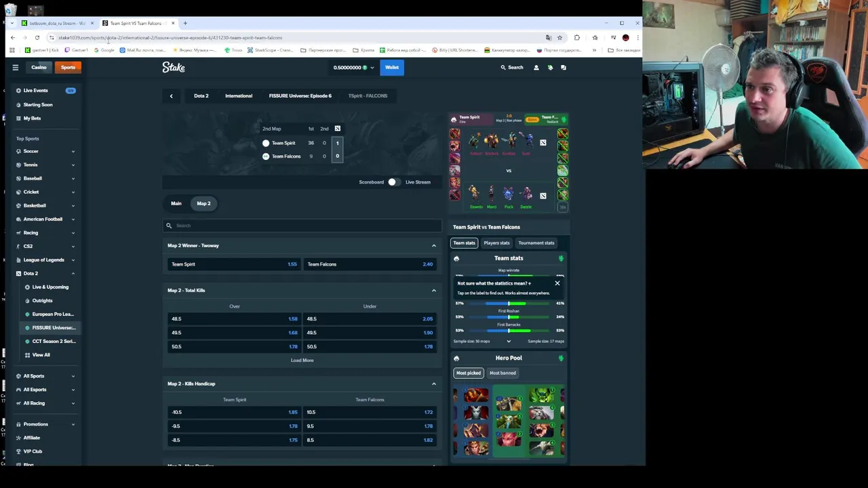Show the Most banned heroes
The height and width of the screenshot is (488, 868).
pos(502,373)
